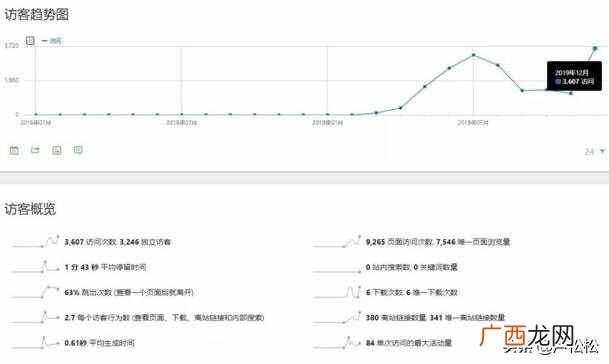
Task: Click the data point at 2018年07月
Action: click(181, 115)
